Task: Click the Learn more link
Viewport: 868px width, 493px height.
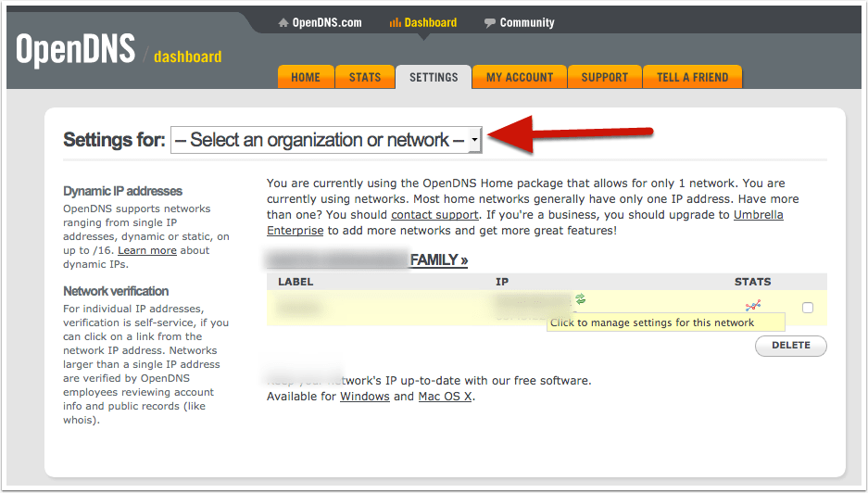Action: 147,250
